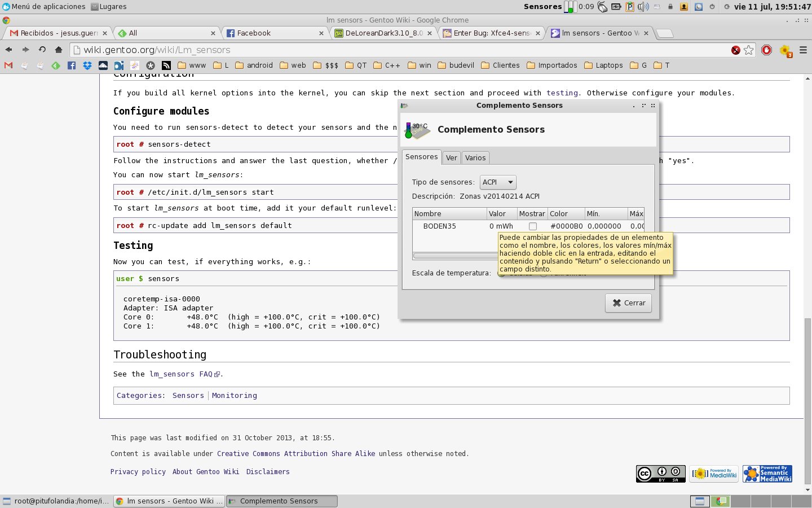Open the volume control in system tray
This screenshot has height=508, width=812.
[x=643, y=7]
